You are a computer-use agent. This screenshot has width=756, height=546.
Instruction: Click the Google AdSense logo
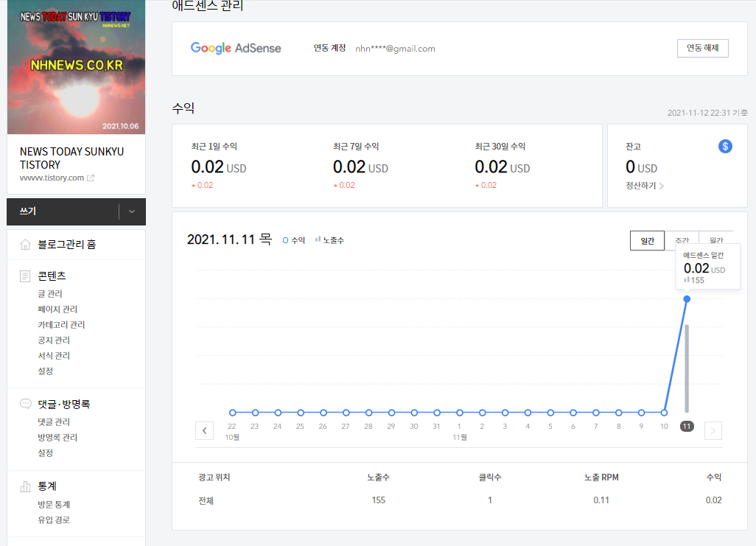(236, 48)
